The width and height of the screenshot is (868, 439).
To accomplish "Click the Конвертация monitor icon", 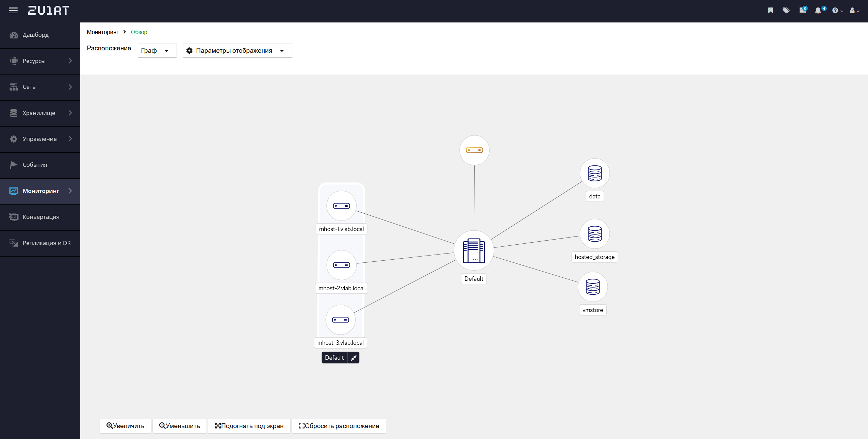I will 14,217.
